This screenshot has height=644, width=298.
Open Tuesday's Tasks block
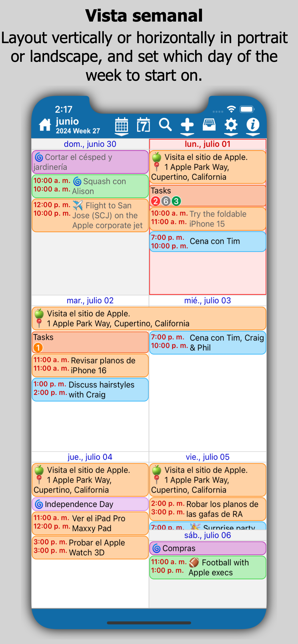click(x=90, y=342)
